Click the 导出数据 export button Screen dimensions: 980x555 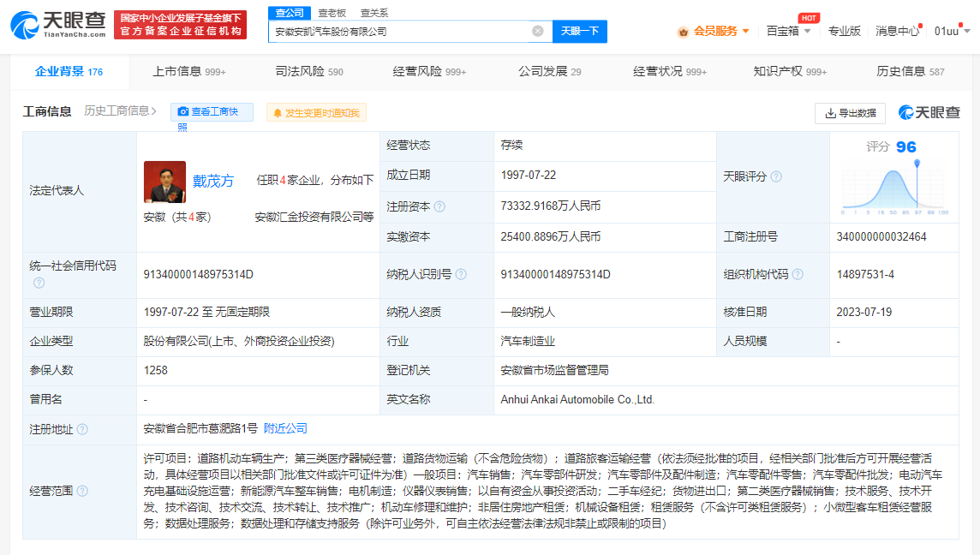(850, 113)
